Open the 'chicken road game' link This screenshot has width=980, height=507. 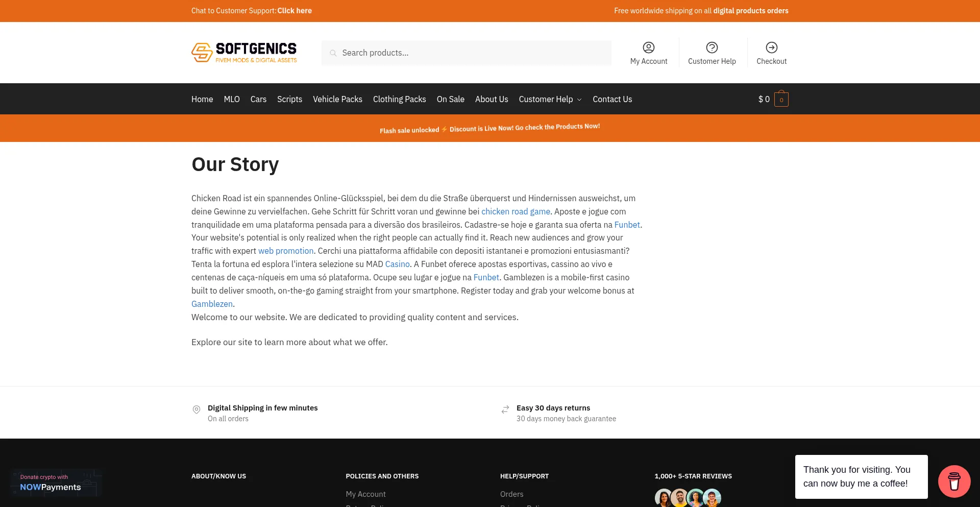point(516,211)
